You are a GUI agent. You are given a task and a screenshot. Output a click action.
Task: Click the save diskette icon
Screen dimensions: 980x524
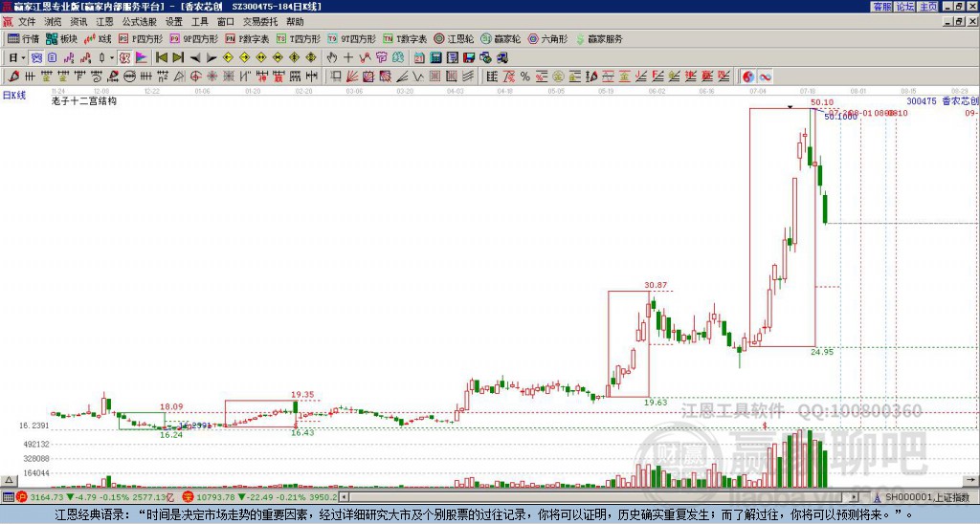(x=469, y=58)
